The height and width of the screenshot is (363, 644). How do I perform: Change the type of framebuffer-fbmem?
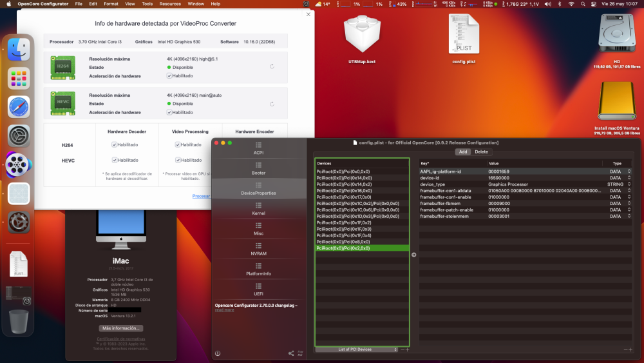click(x=629, y=204)
